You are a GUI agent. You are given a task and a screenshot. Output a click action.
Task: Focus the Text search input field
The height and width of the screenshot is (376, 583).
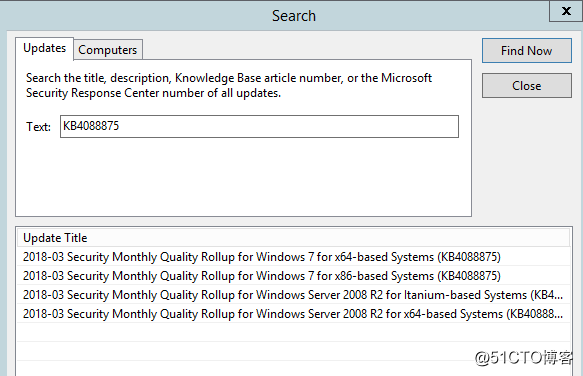pyautogui.click(x=259, y=126)
